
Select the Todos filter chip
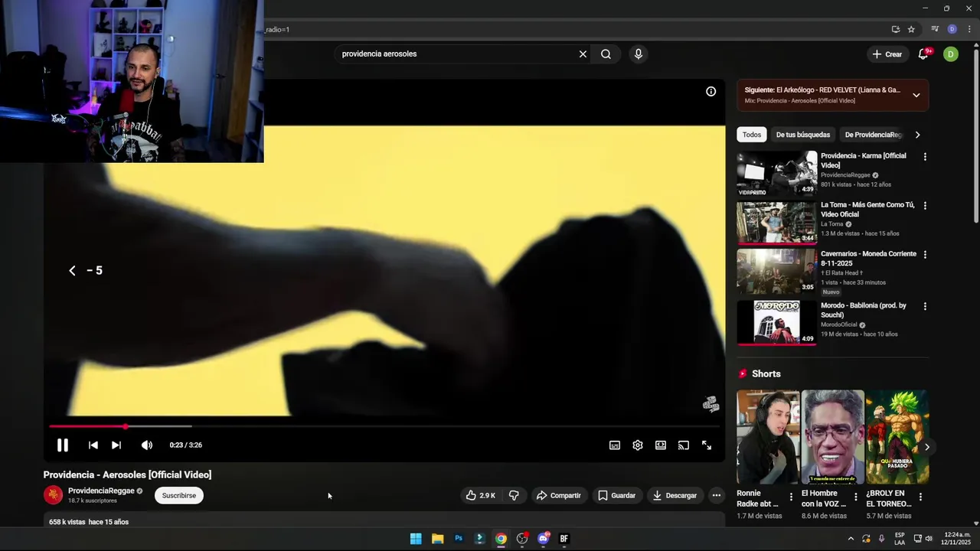[x=752, y=135]
